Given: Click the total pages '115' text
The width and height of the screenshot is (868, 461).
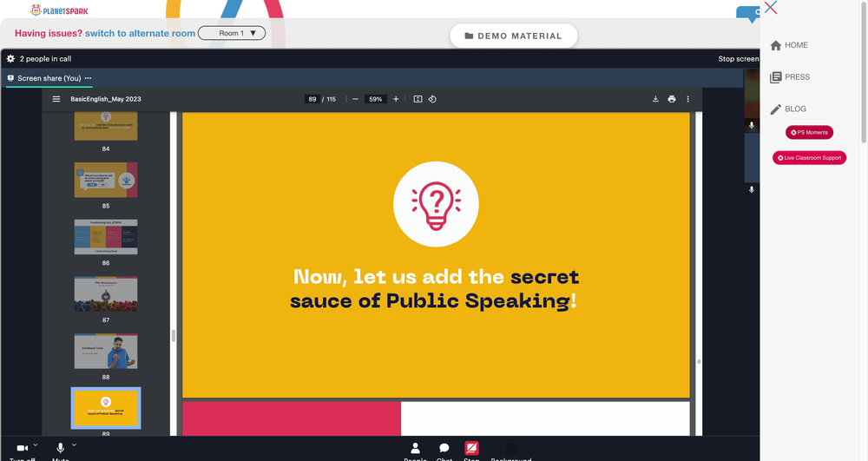Looking at the screenshot, I should [331, 99].
